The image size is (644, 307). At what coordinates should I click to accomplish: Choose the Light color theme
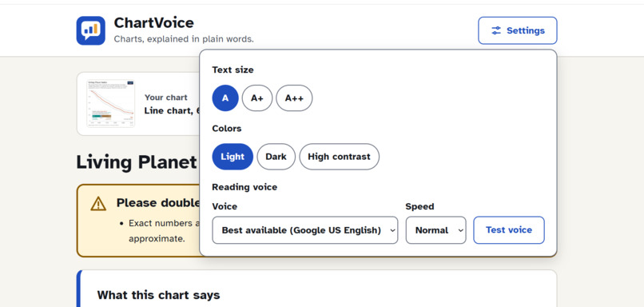pyautogui.click(x=233, y=157)
